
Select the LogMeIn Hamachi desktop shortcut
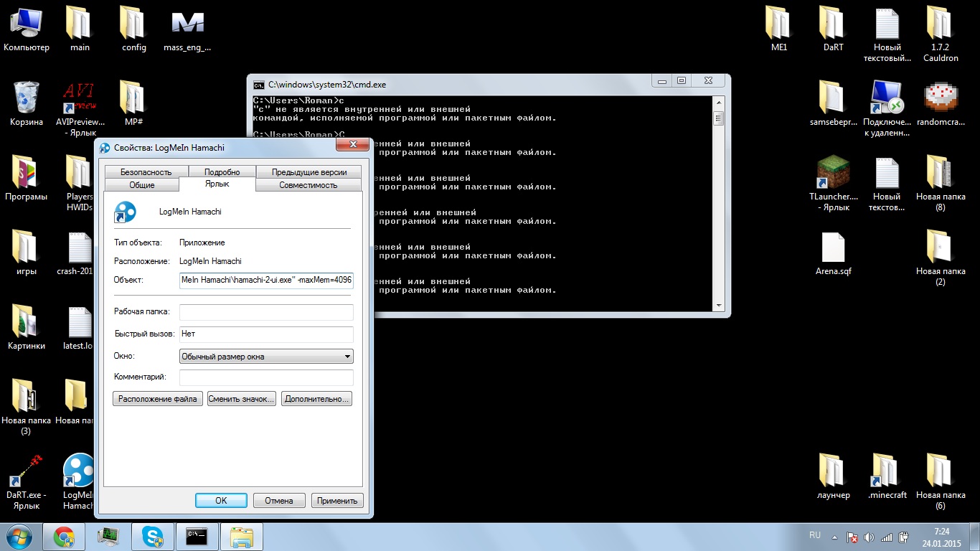[x=78, y=481]
